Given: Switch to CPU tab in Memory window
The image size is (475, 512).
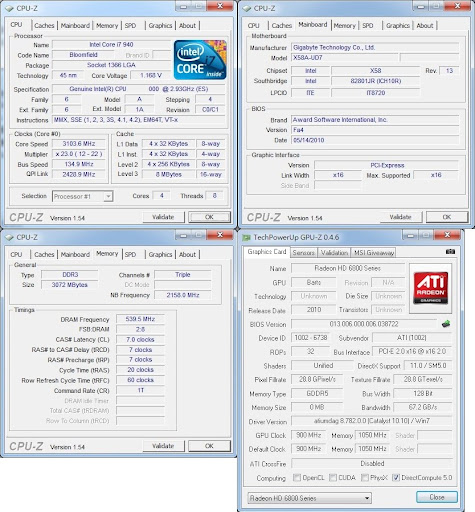Looking at the screenshot, I should (16, 255).
